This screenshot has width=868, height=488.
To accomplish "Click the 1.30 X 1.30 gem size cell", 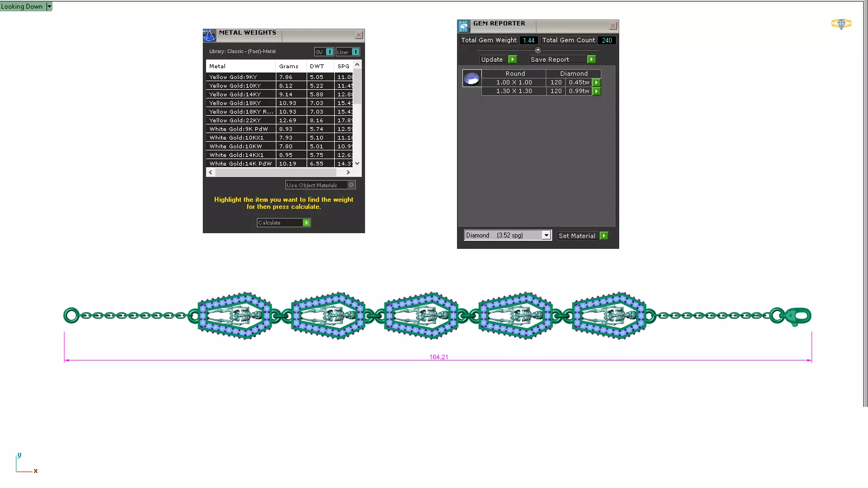I will click(x=514, y=91).
